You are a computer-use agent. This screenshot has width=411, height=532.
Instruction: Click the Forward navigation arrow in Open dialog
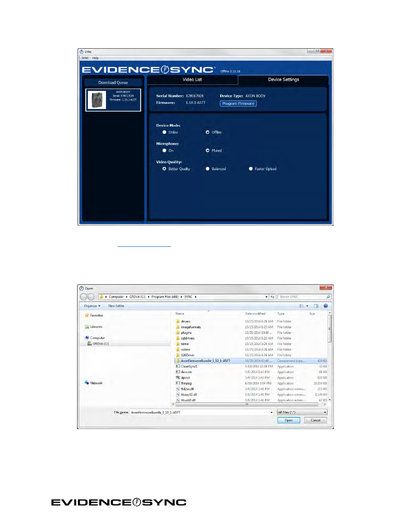[91, 297]
